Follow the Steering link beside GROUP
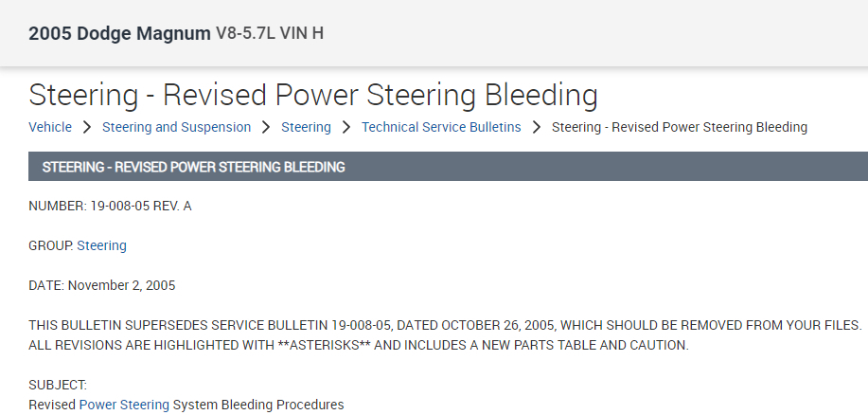The width and height of the screenshot is (868, 415). [101, 245]
